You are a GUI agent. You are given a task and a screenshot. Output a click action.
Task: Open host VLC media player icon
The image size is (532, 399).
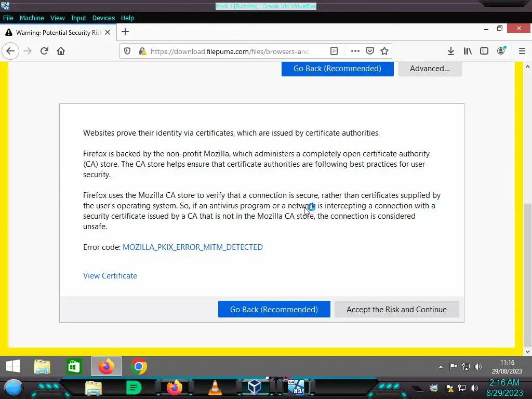pyautogui.click(x=215, y=388)
